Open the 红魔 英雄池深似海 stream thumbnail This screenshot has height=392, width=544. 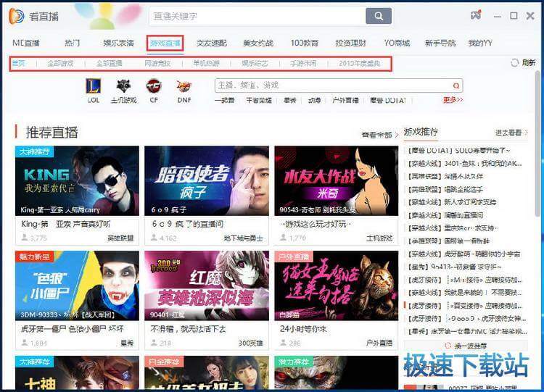click(x=207, y=285)
